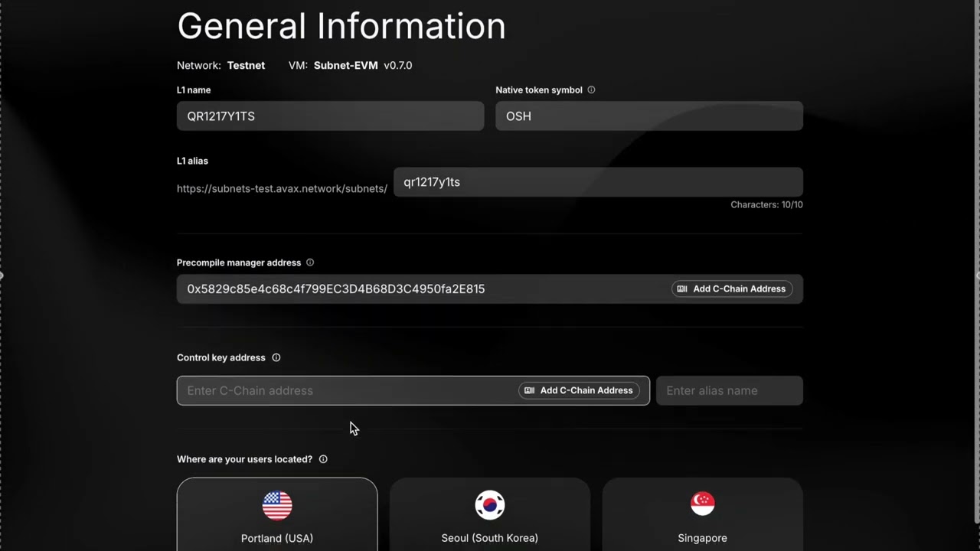Select the Portland (USA) location card
This screenshot has height=551, width=980.
(x=277, y=514)
